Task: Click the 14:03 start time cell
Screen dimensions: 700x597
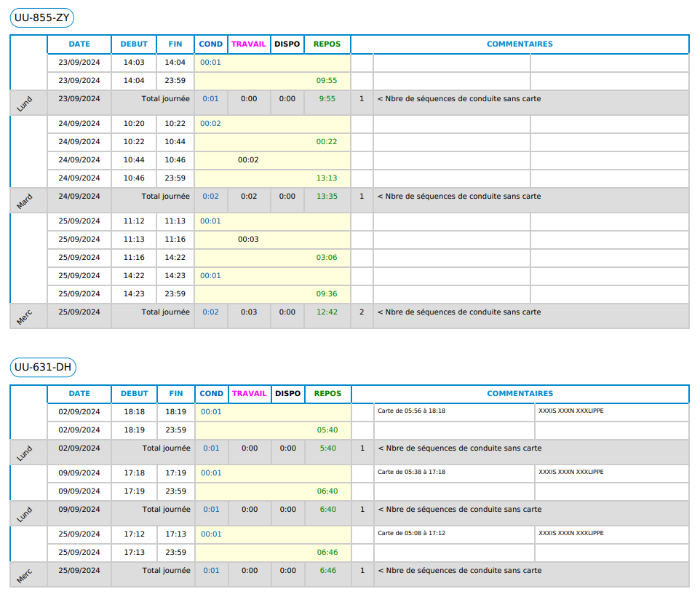Action: click(x=134, y=63)
